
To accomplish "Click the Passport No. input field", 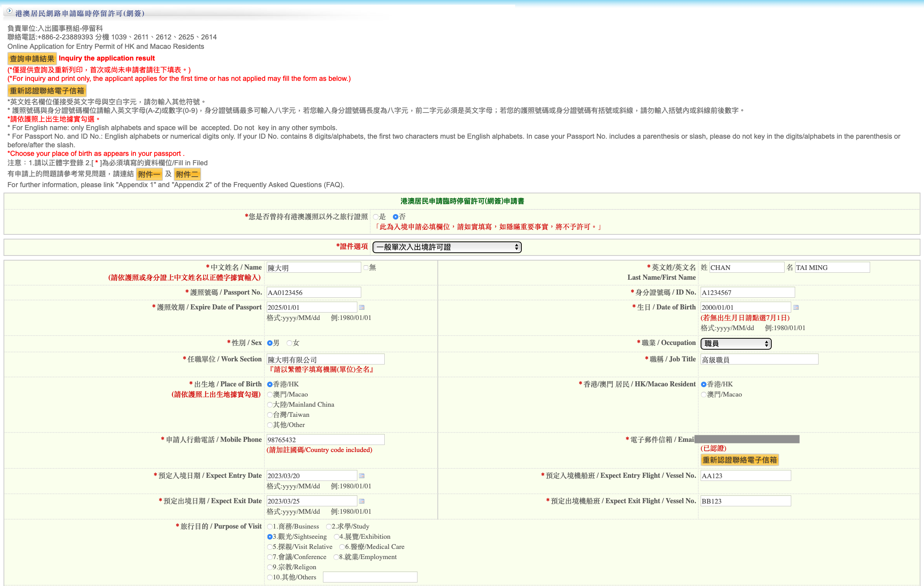I will click(x=314, y=293).
